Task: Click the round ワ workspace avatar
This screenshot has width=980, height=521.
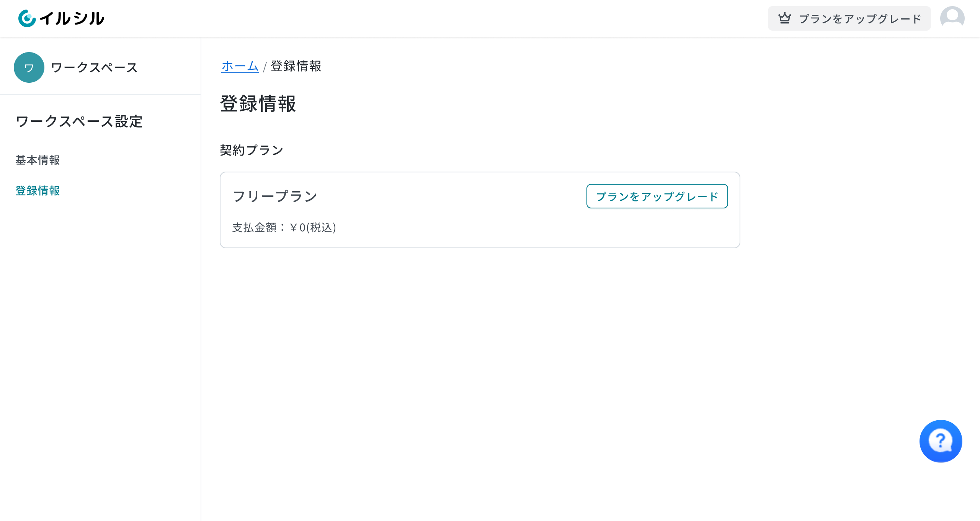Action: [x=29, y=67]
